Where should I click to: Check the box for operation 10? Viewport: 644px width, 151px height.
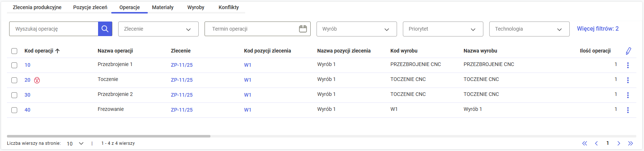pyautogui.click(x=14, y=65)
